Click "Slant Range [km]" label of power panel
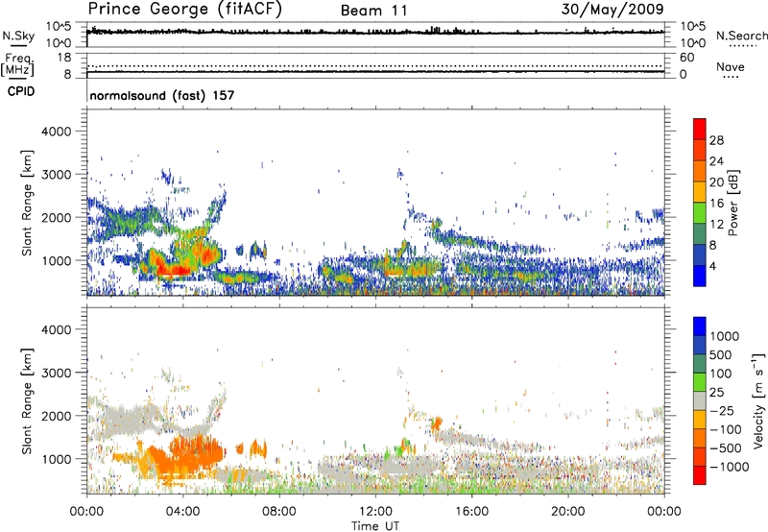This screenshot has height=532, width=768. [27, 203]
